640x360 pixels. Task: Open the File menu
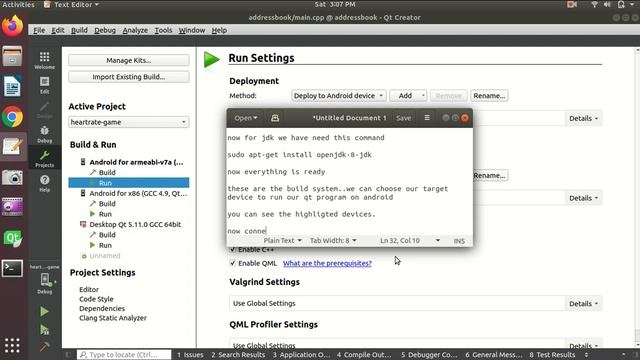(x=39, y=30)
